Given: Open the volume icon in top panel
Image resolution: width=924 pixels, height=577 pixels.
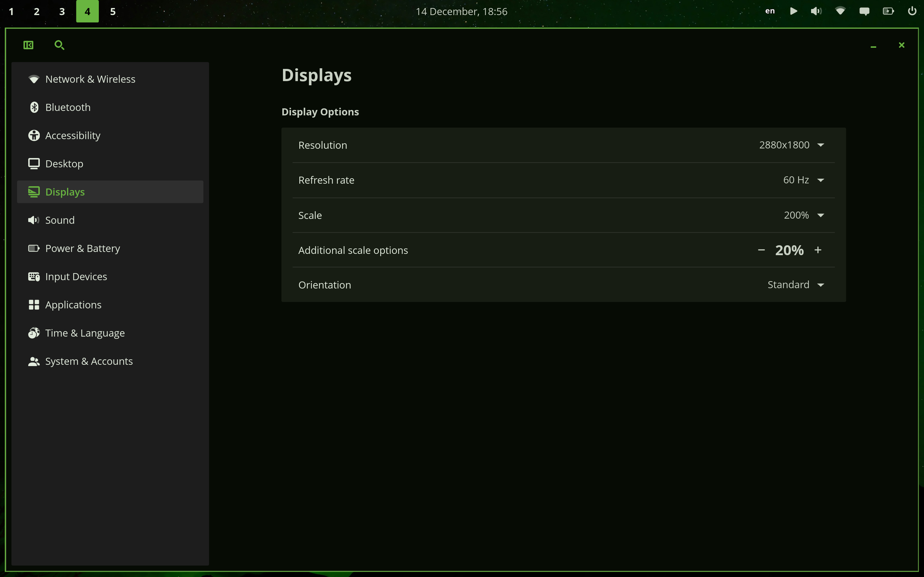Looking at the screenshot, I should [x=816, y=11].
